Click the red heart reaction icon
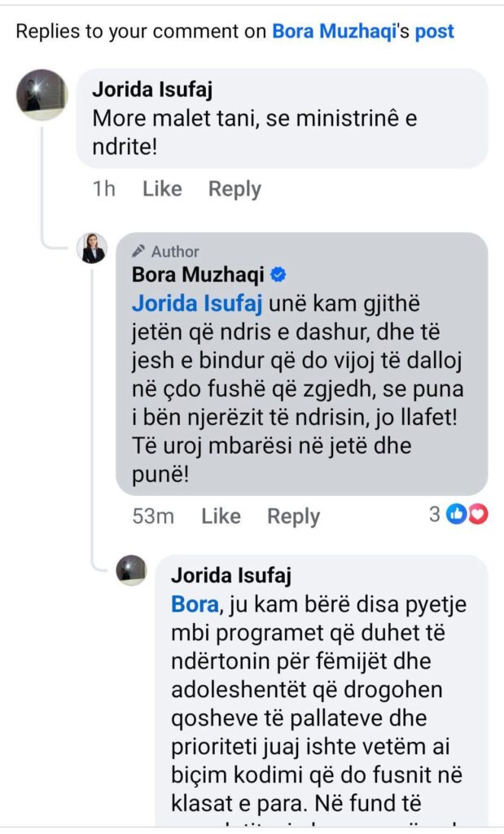 point(478,515)
